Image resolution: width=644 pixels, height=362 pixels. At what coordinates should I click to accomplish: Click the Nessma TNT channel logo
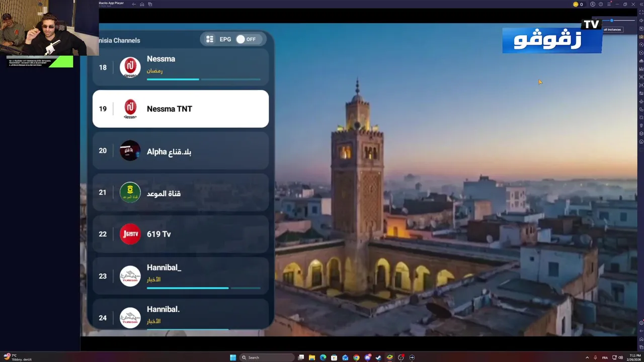tap(130, 109)
